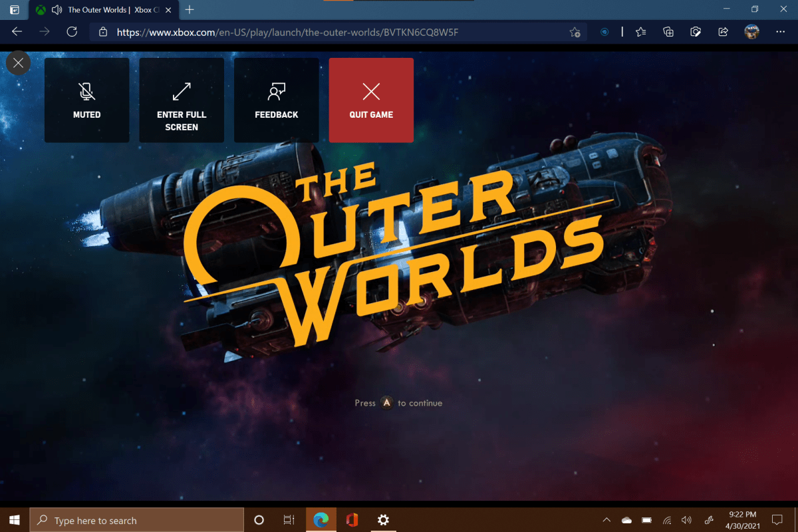This screenshot has height=532, width=798.
Task: Go back using the back arrow
Action: [x=17, y=32]
